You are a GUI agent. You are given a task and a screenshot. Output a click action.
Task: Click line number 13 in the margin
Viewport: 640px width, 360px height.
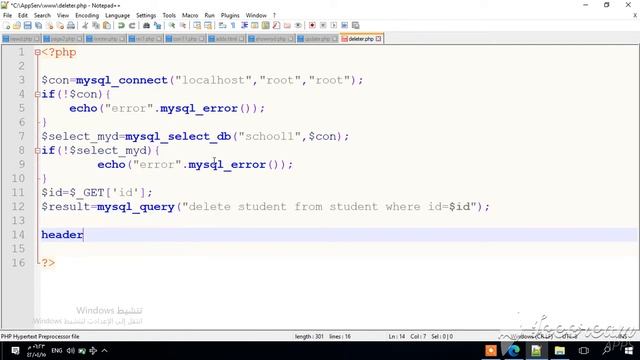[x=18, y=221]
